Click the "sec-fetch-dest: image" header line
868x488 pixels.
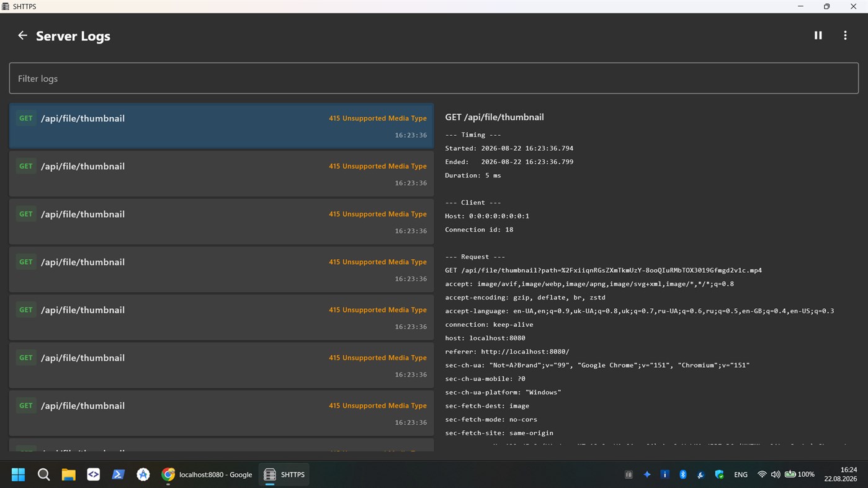pos(487,406)
